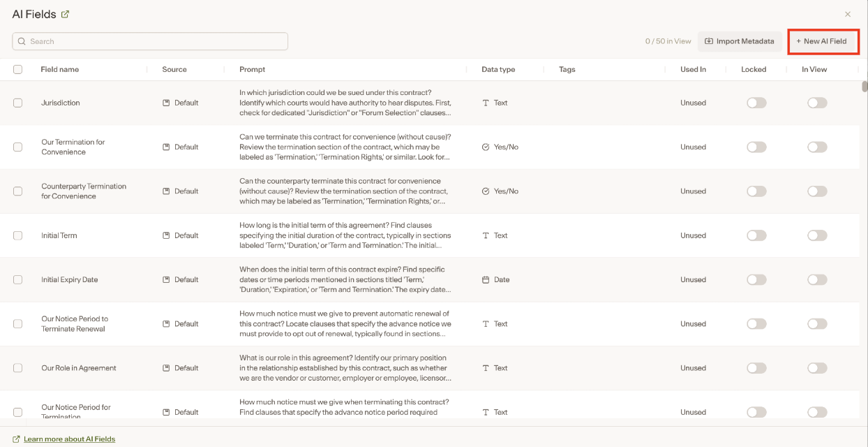Screen dimensions: 868x447
Task: Toggle Locked switch for Initial Term
Action: click(756, 235)
